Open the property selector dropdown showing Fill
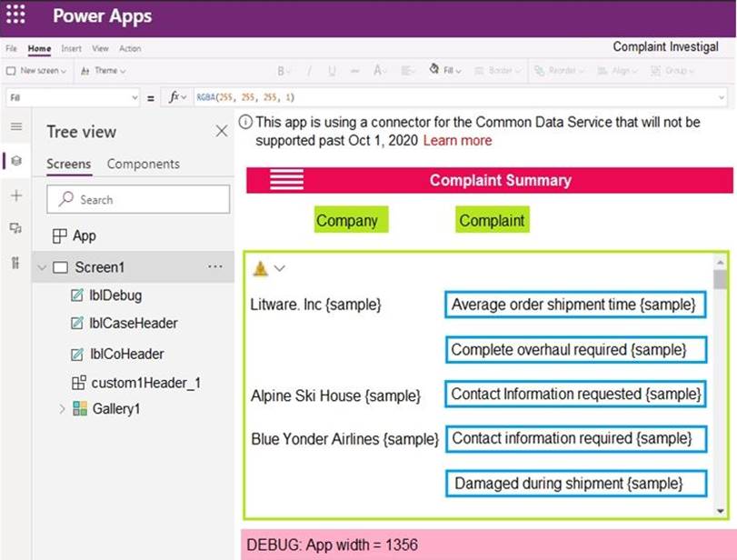The width and height of the screenshot is (737, 560). coord(71,97)
